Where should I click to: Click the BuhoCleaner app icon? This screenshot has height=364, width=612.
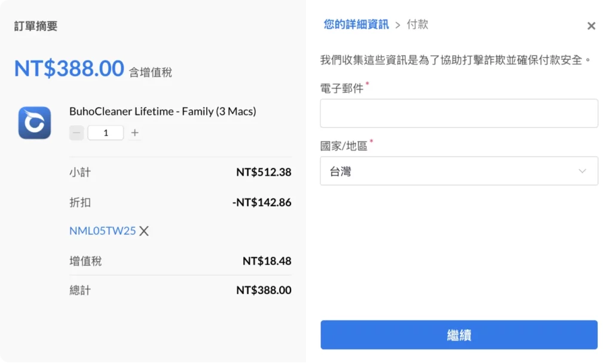tap(35, 123)
